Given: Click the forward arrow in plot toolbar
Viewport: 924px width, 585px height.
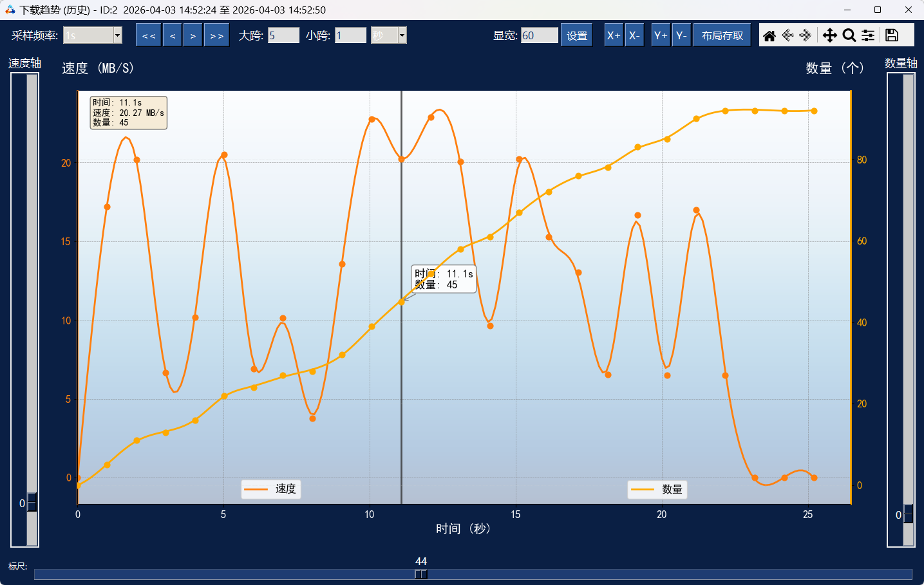Looking at the screenshot, I should [x=806, y=35].
